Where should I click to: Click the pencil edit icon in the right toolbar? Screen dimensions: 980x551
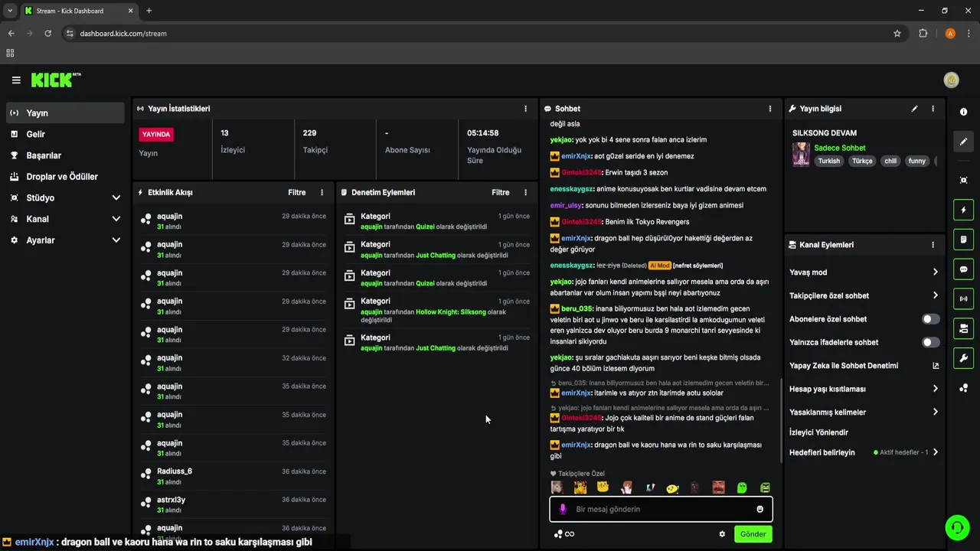point(963,142)
